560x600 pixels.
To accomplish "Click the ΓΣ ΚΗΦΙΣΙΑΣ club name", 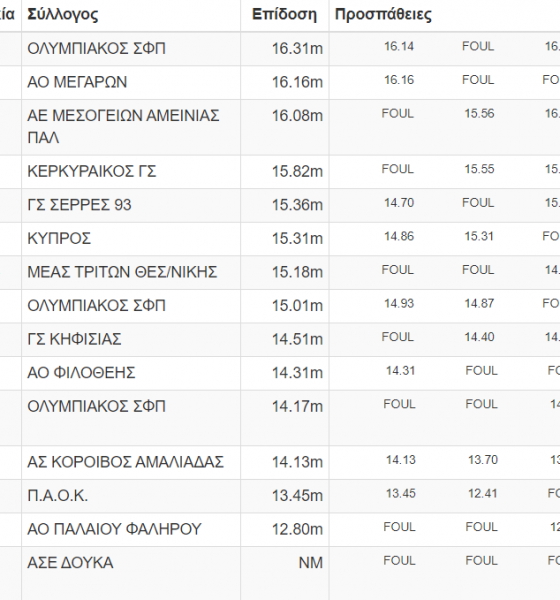I will (74, 339).
